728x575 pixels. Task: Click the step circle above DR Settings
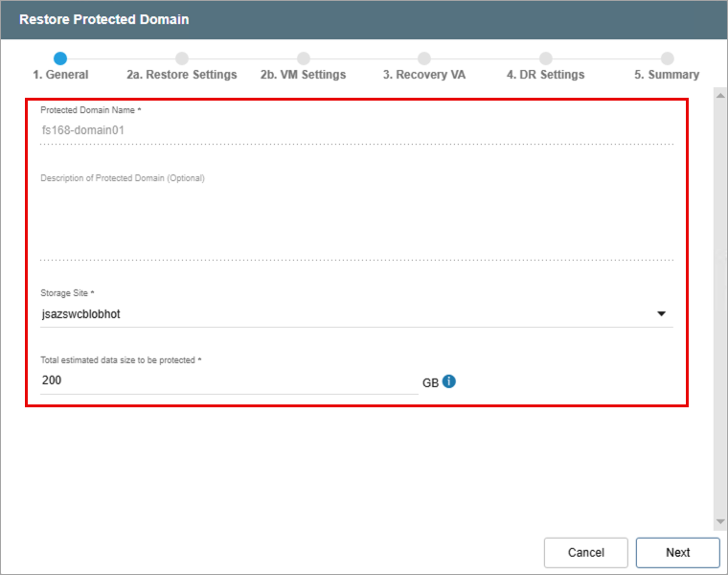(x=546, y=58)
